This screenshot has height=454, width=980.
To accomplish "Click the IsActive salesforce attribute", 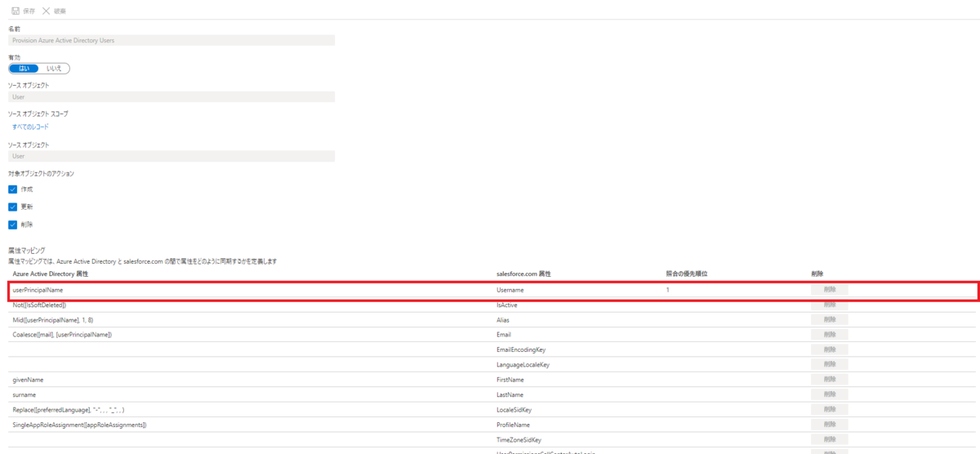I will (x=506, y=305).
